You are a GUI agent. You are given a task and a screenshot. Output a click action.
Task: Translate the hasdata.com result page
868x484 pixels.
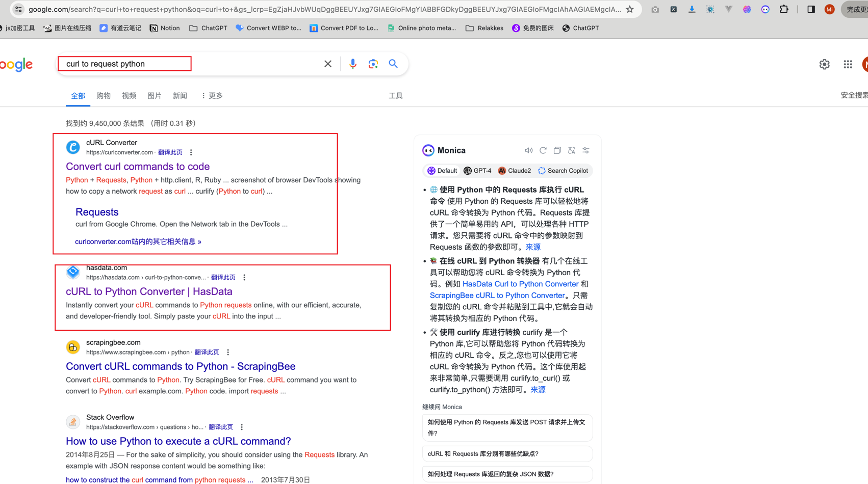(x=223, y=277)
